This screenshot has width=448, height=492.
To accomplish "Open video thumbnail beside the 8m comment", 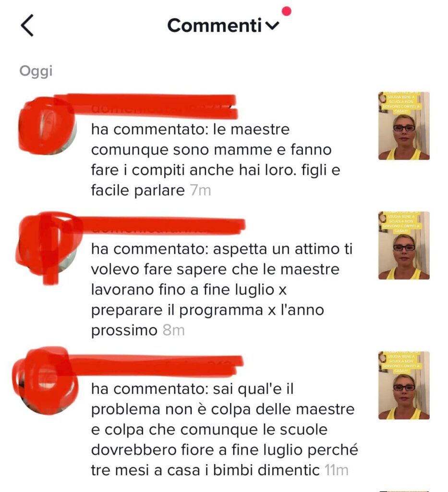I will point(404,246).
